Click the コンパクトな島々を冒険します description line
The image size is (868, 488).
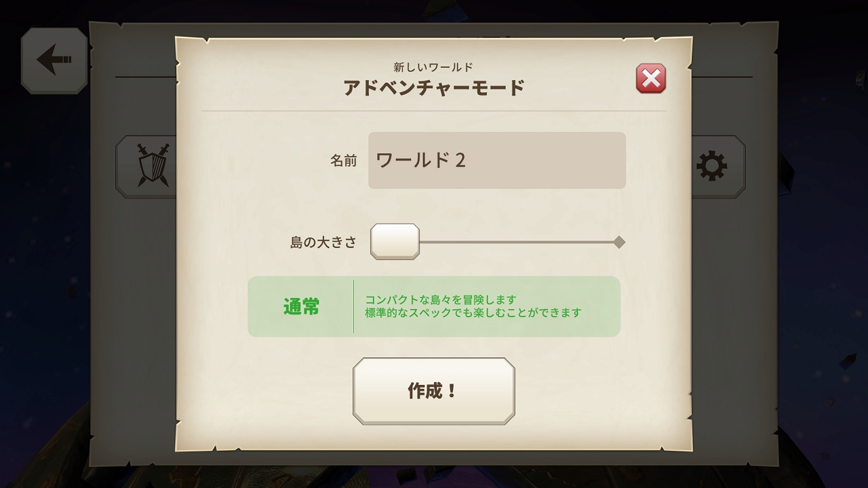441,300
